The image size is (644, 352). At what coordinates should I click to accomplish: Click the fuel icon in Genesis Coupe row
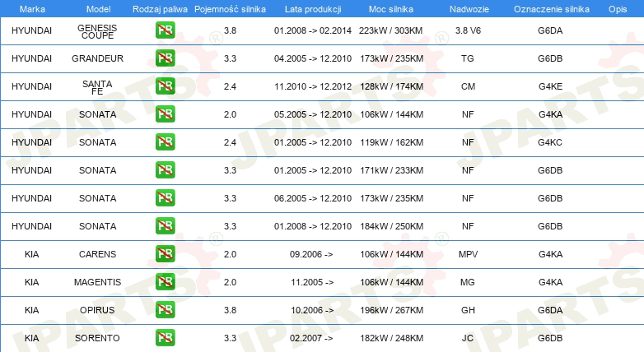coord(165,30)
